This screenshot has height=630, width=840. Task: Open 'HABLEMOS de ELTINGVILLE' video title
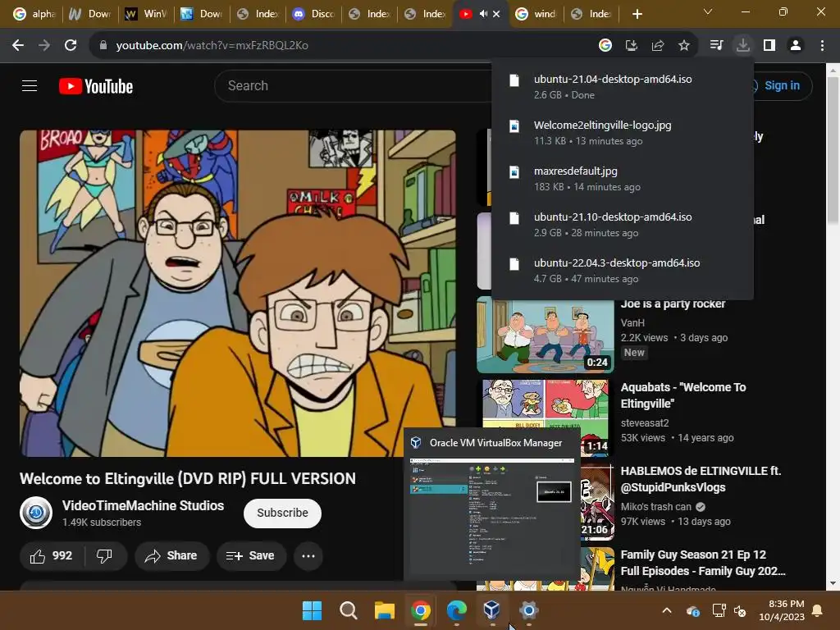701,479
